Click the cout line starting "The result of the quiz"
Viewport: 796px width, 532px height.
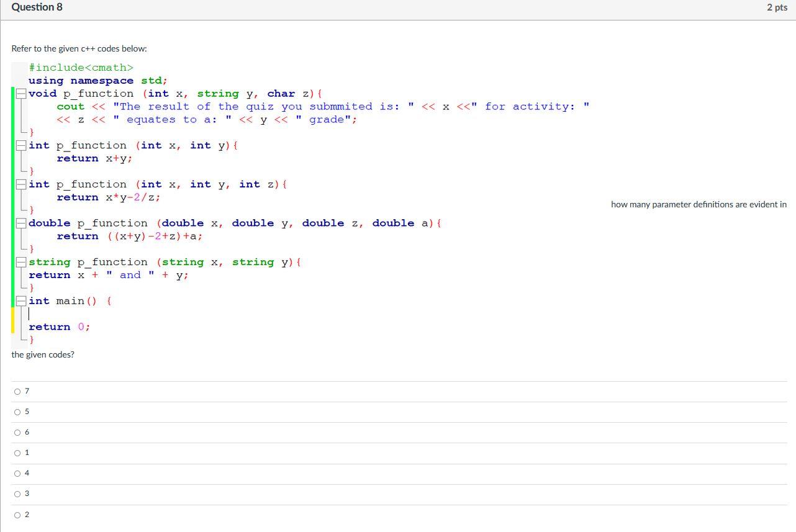point(323,107)
